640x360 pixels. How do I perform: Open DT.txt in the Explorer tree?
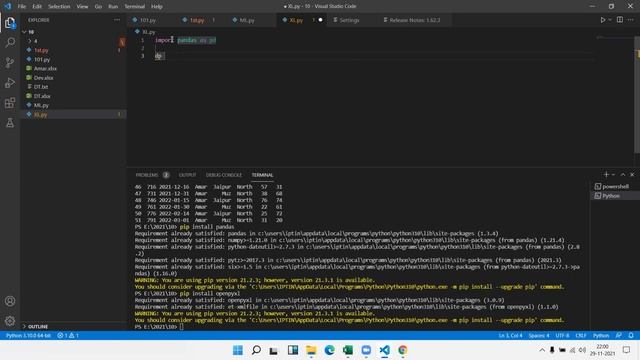pos(73,87)
